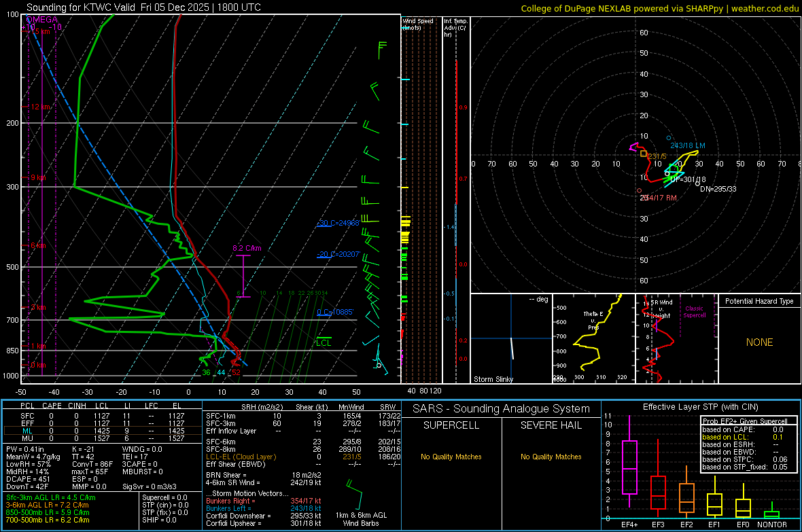Click the SFC-6km shear row label
The height and width of the screenshot is (532, 802).
coord(221,442)
